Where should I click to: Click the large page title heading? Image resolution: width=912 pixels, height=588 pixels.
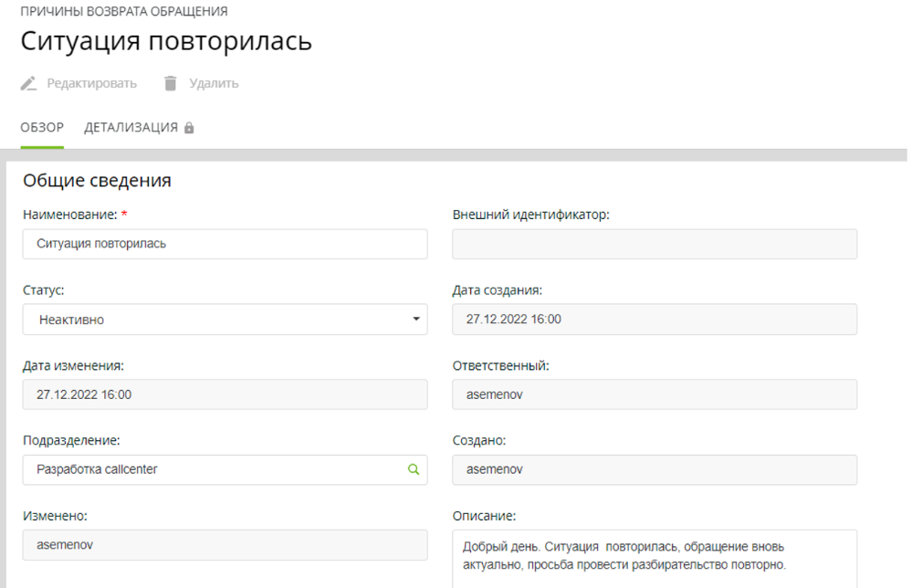pos(166,42)
